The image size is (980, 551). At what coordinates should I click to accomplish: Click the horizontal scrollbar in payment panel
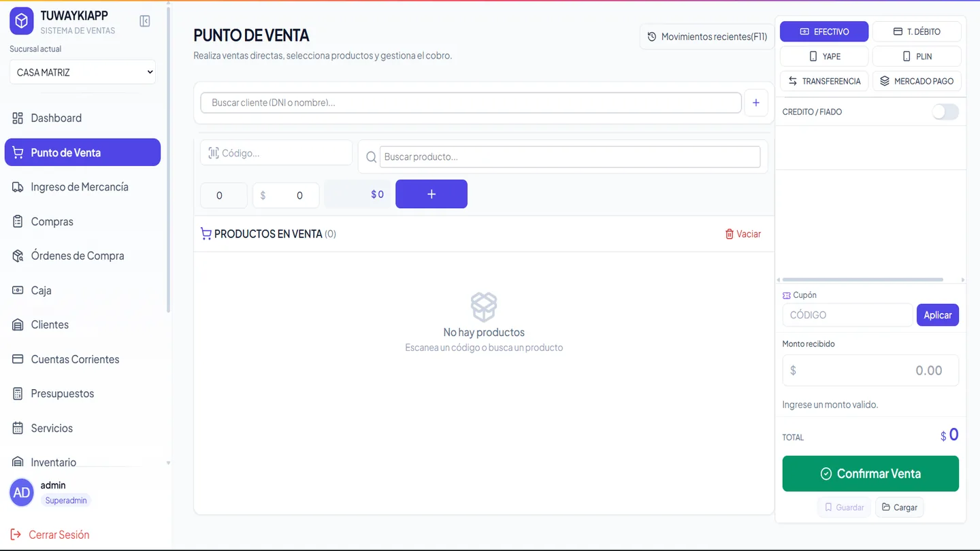point(863,280)
